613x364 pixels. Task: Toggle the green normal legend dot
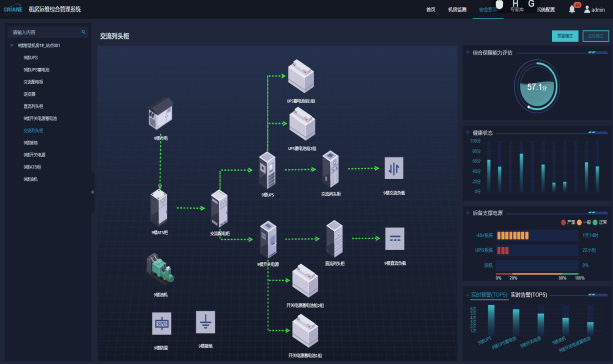595,222
